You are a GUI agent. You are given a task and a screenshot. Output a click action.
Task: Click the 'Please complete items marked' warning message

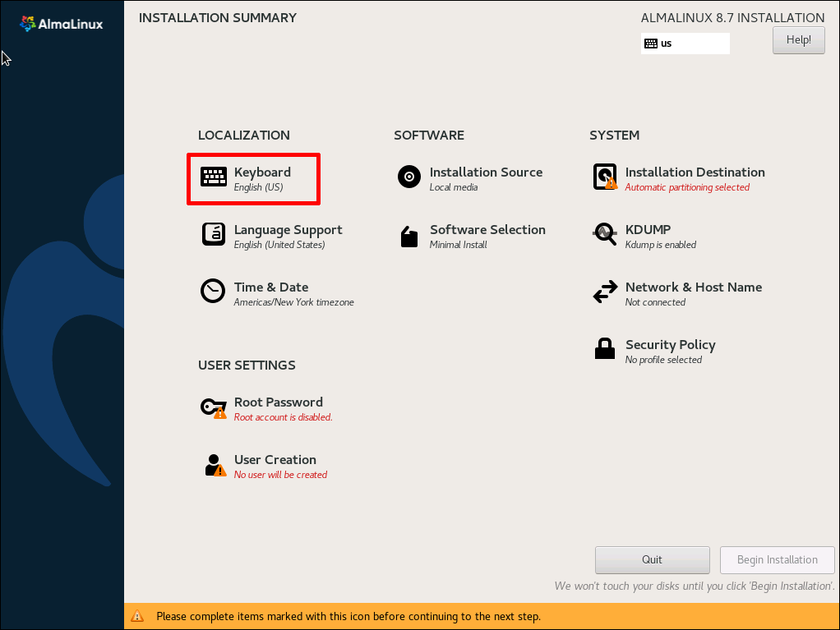click(348, 617)
